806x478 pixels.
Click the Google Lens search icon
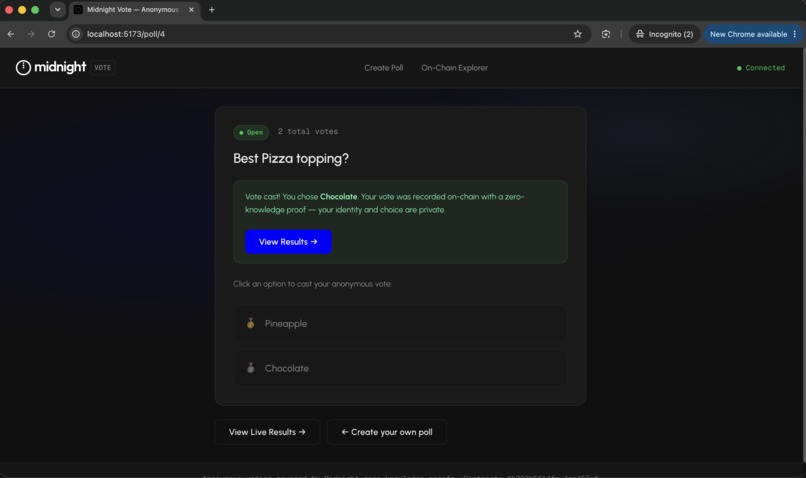click(606, 34)
